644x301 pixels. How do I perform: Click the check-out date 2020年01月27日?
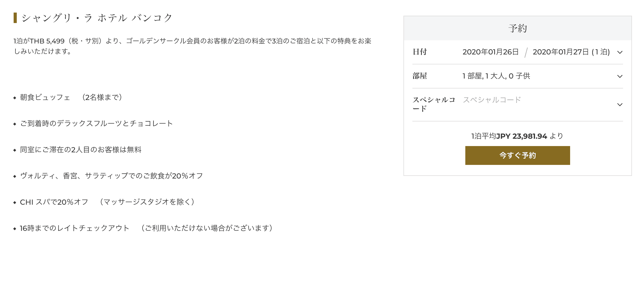click(x=561, y=52)
